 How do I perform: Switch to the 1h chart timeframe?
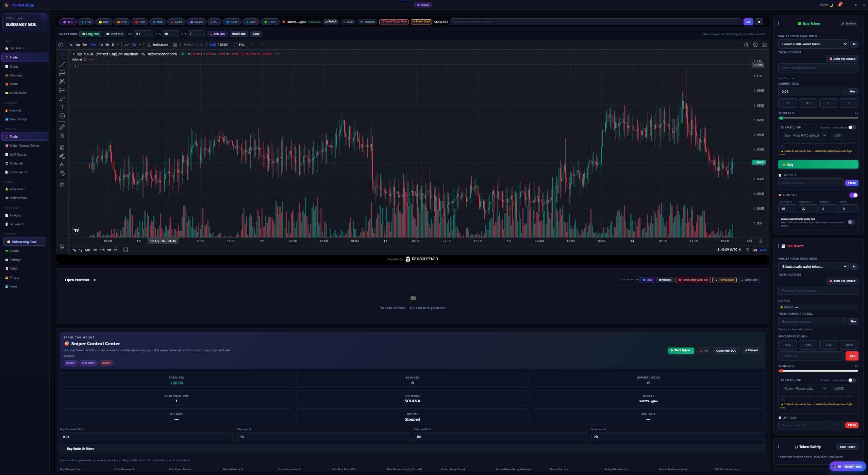101,45
